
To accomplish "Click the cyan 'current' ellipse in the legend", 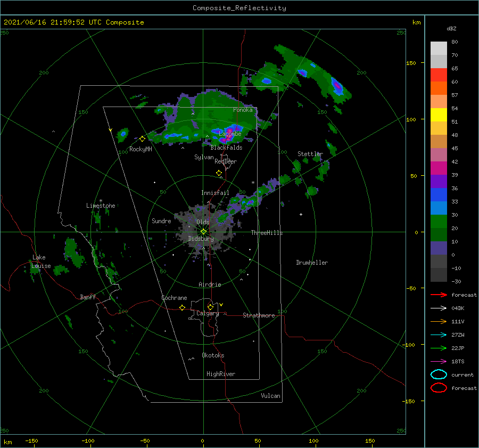I will tap(439, 374).
